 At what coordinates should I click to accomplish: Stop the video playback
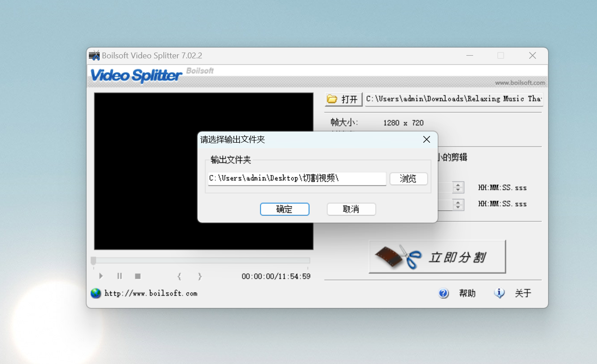coord(138,276)
